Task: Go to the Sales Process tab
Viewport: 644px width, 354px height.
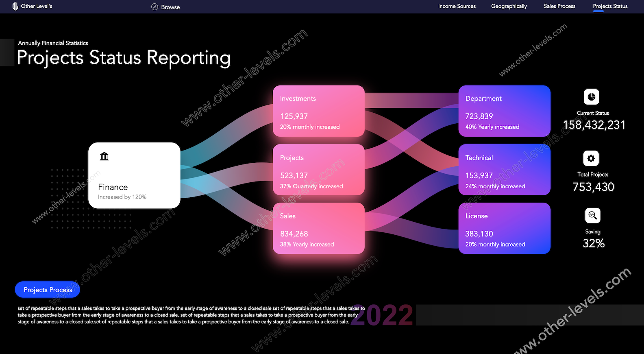Action: 559,6
